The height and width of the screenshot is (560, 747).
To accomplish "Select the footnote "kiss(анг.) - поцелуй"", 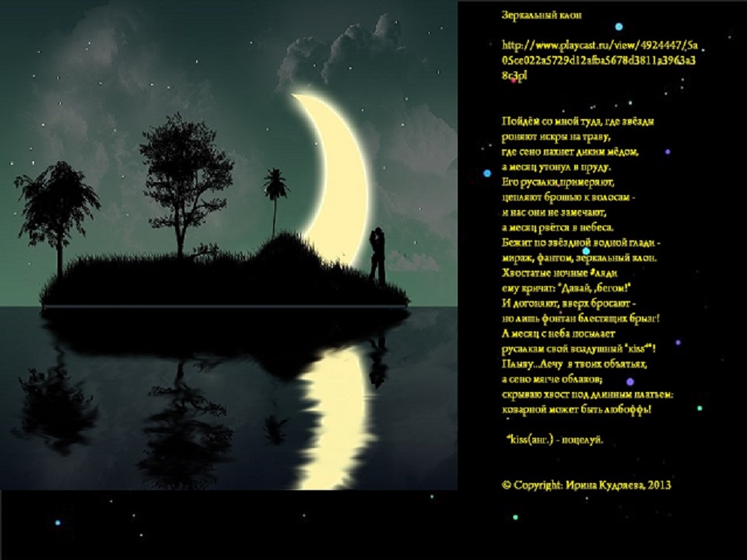I will tap(555, 439).
